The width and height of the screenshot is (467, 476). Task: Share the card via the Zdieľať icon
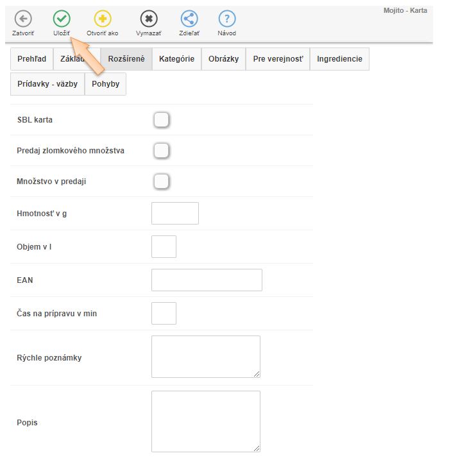point(189,19)
